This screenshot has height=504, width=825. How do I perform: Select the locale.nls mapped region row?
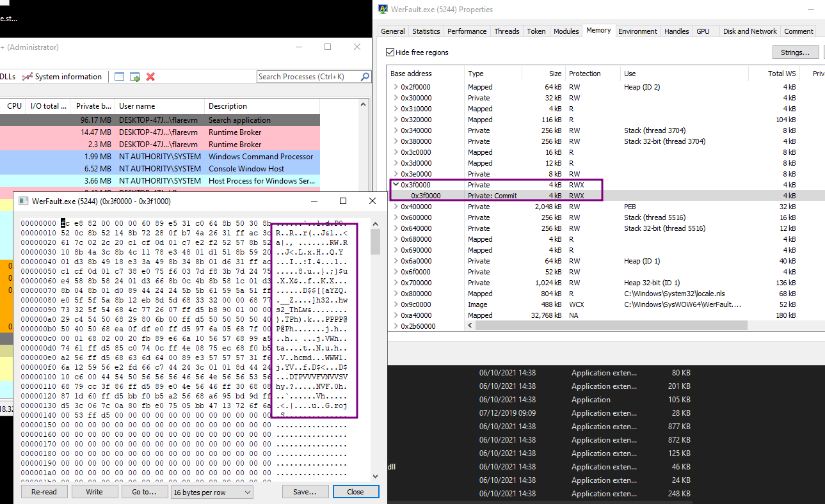tap(605, 294)
